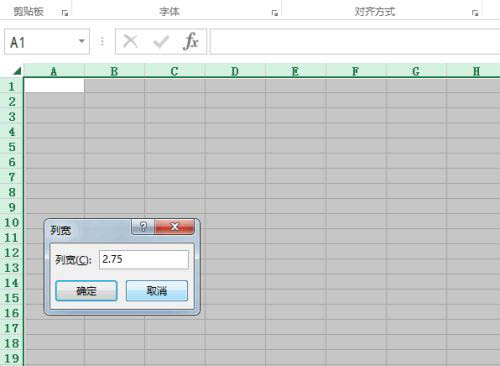This screenshot has height=366, width=500.
Task: Click cell D5
Action: [235, 146]
